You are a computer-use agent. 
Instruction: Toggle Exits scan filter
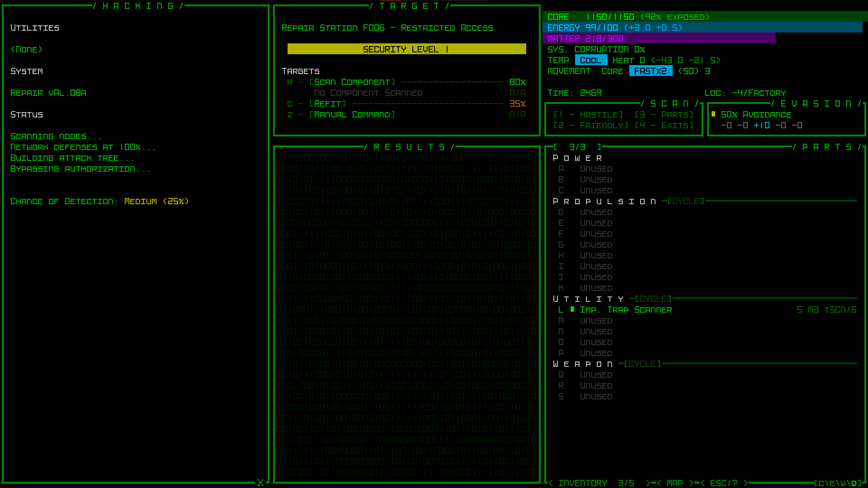pyautogui.click(x=664, y=126)
